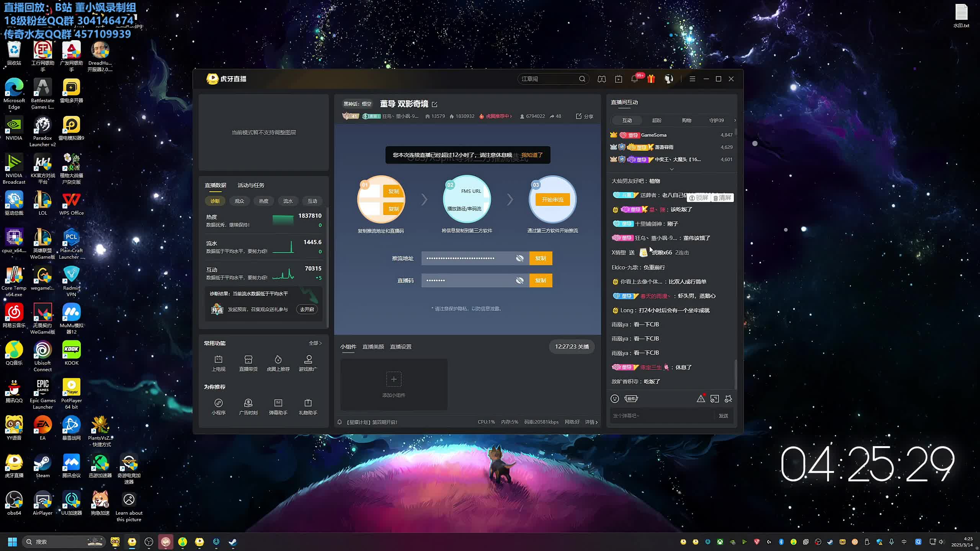Focus the 发个弹幕吧 chat input
This screenshot has width=980, height=551.
coord(662,416)
